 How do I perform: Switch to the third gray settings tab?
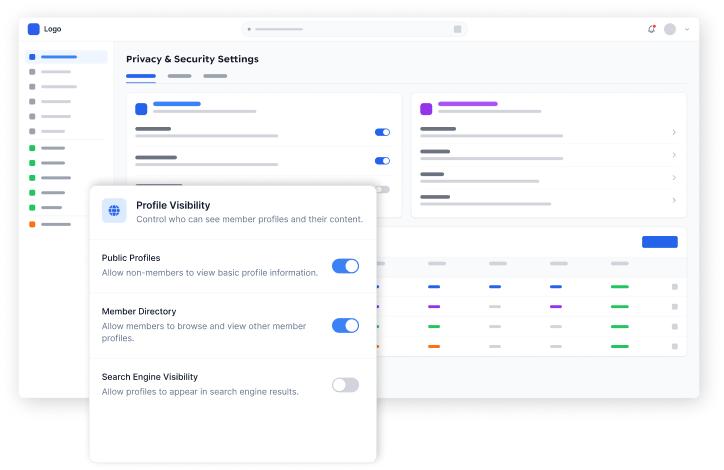click(x=215, y=76)
